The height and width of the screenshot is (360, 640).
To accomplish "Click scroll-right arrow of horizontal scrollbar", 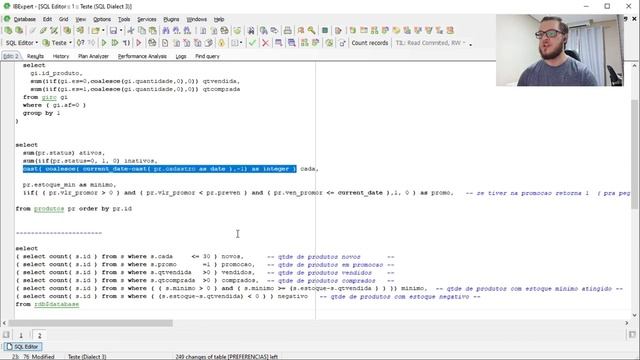I will pos(627,323).
